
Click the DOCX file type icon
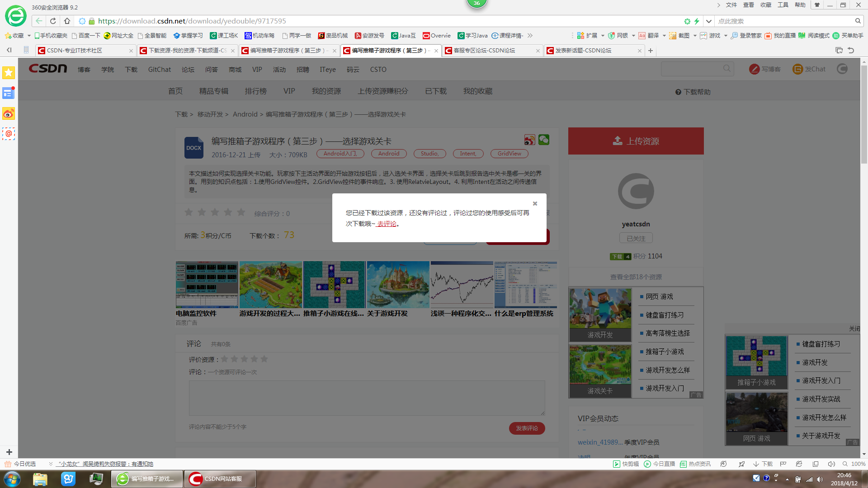(194, 148)
